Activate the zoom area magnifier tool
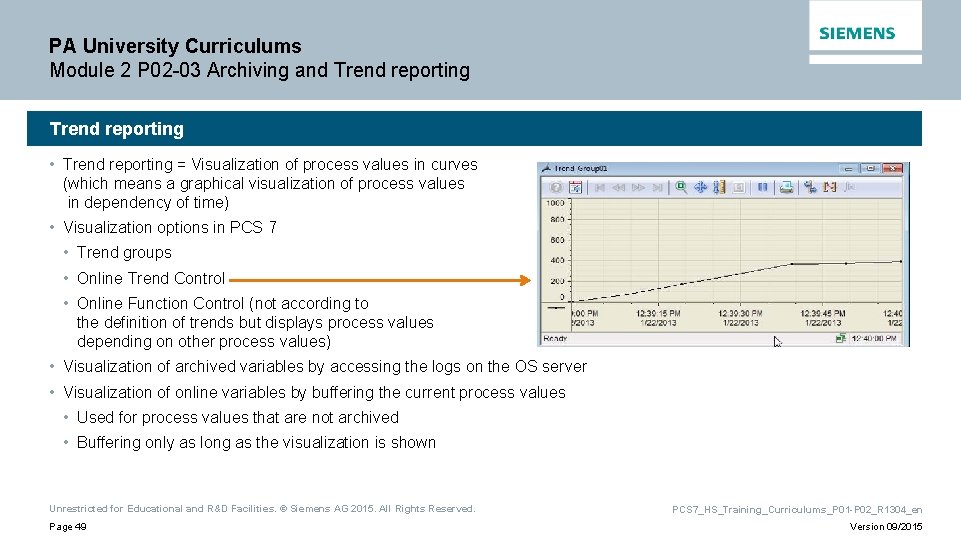Screen dimensions: 961x540 coord(681,188)
